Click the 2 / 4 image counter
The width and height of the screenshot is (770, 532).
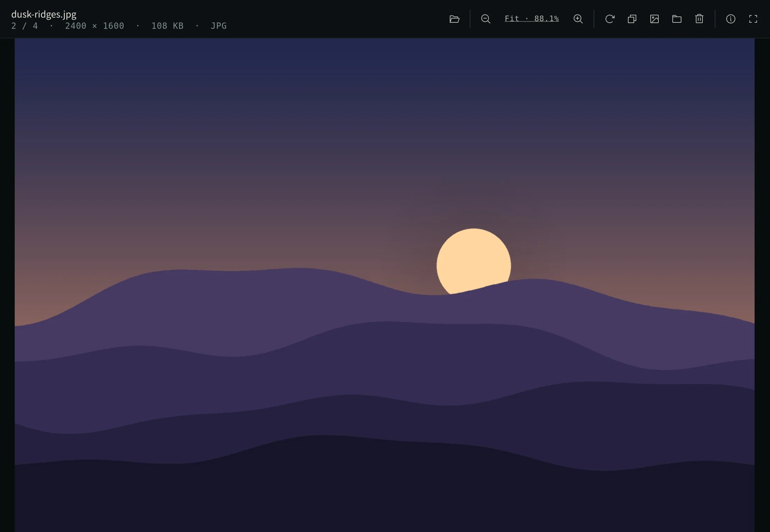24,26
